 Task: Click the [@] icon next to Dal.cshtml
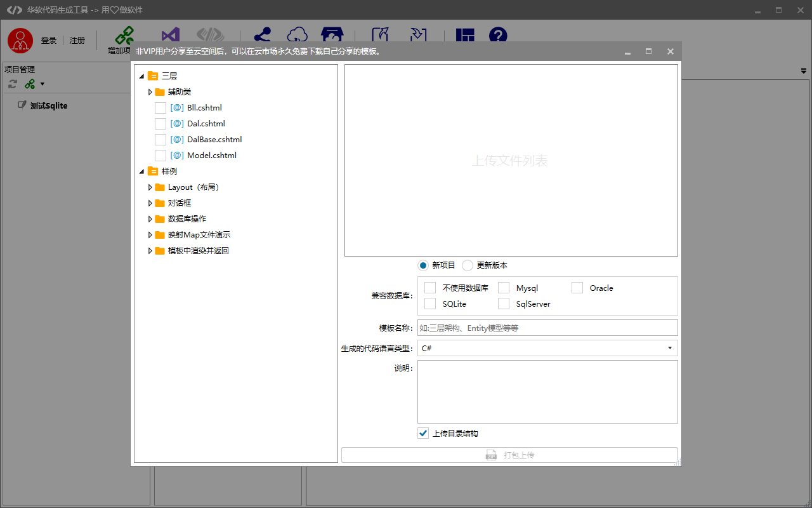(x=177, y=124)
